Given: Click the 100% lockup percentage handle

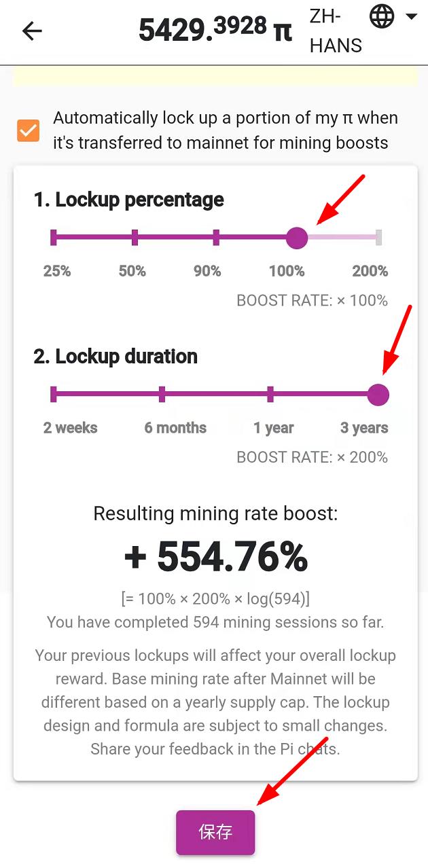Looking at the screenshot, I should [x=297, y=238].
